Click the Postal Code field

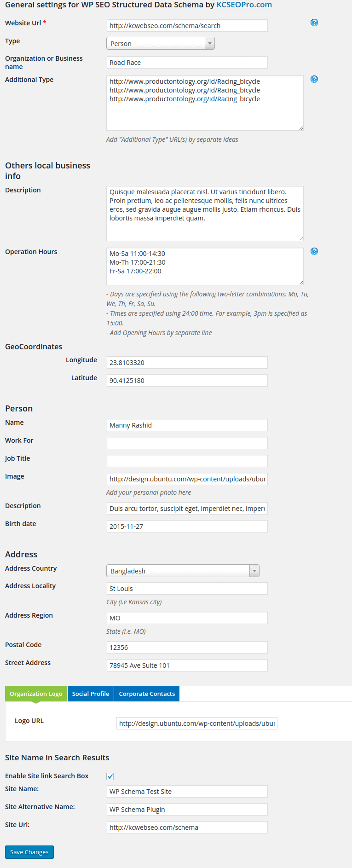pyautogui.click(x=187, y=647)
